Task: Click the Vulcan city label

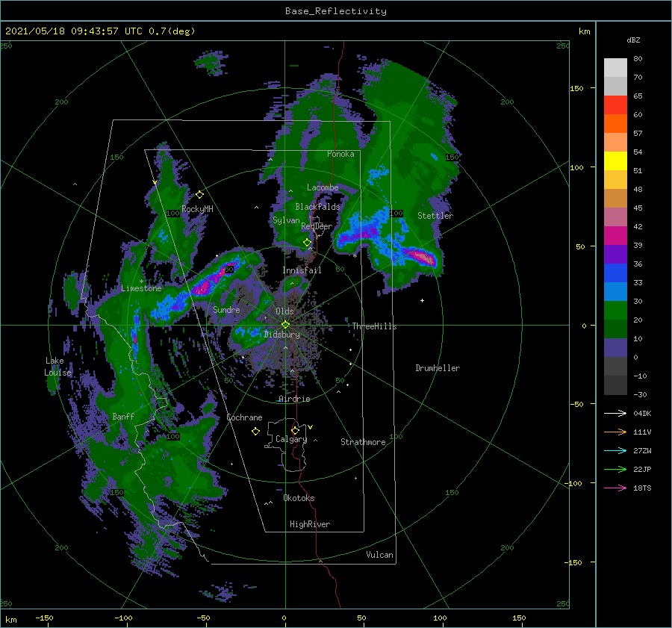Action: (379, 555)
